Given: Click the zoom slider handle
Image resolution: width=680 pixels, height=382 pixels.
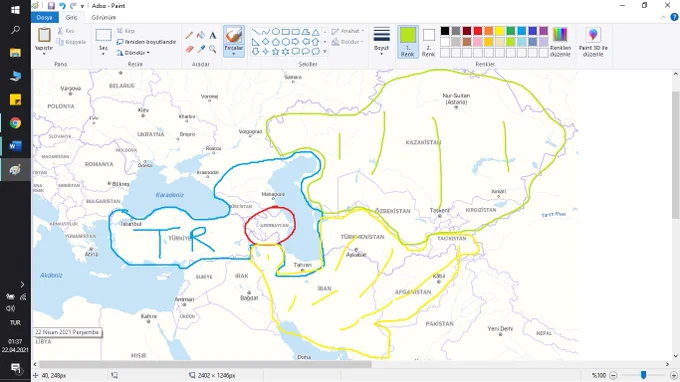Looking at the screenshot, I should [x=644, y=375].
